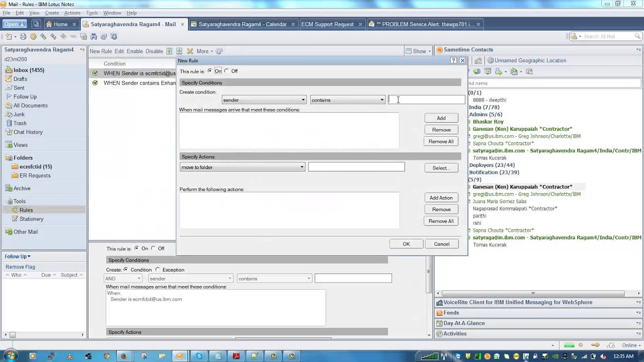644x362 pixels.
Task: Click Remove All under Specify Conditions
Action: (441, 141)
